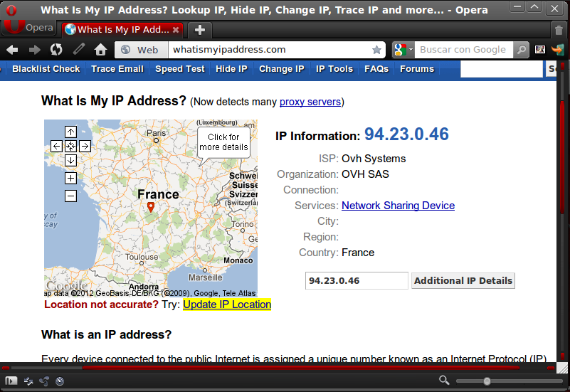Open the Speed Test menu item
This screenshot has height=392, width=570.
point(180,69)
